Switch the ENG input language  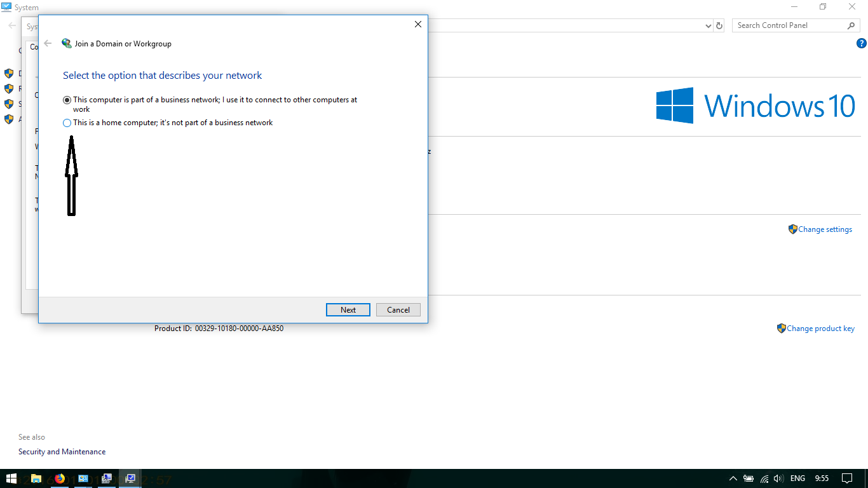click(797, 478)
